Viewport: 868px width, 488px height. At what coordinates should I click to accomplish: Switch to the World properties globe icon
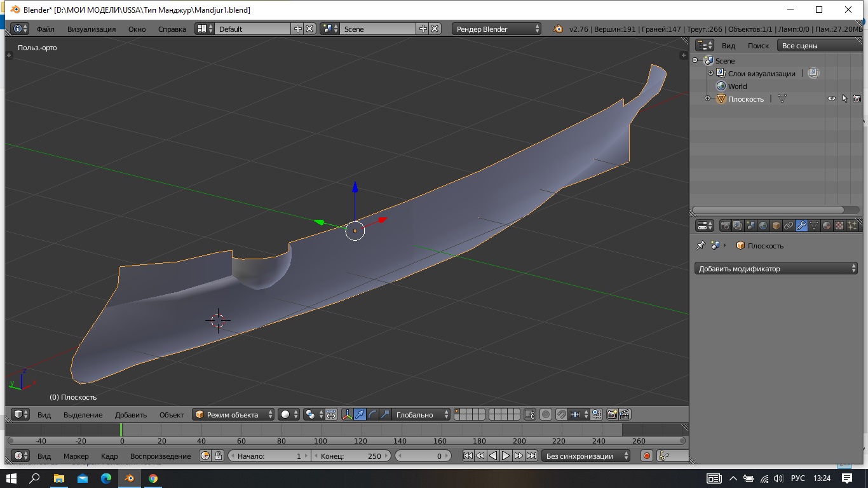click(x=763, y=226)
